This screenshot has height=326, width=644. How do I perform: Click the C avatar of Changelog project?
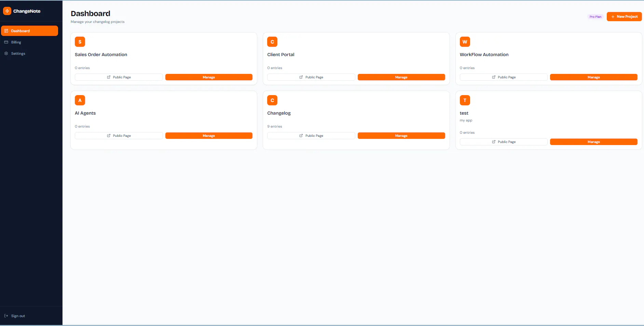(272, 100)
